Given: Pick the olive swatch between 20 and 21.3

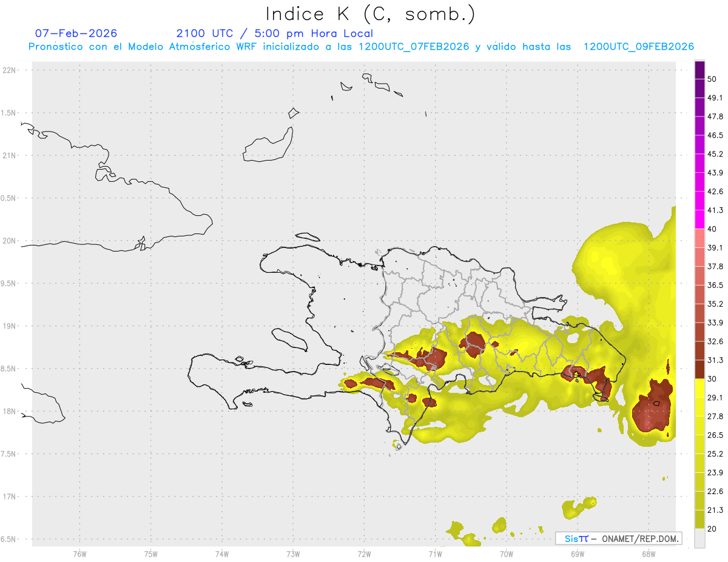Looking at the screenshot, I should pyautogui.click(x=699, y=519).
